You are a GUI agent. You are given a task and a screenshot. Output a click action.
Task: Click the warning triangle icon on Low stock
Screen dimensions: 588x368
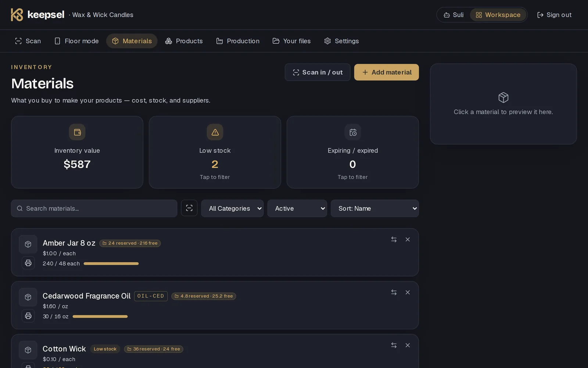click(215, 132)
